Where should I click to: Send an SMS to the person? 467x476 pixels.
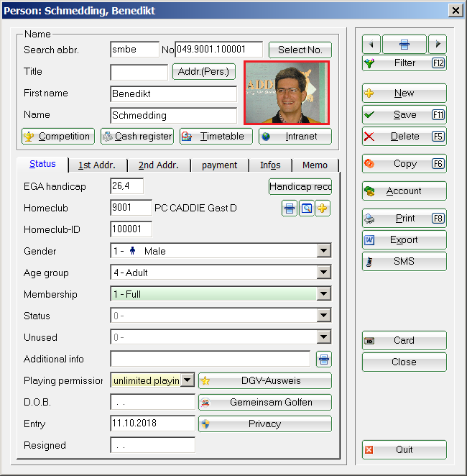tap(404, 262)
